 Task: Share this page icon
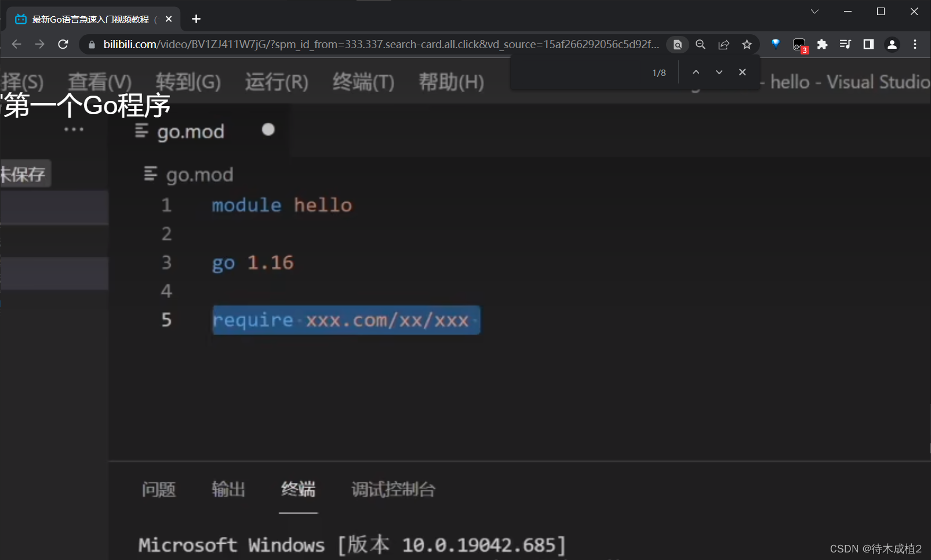click(x=723, y=45)
